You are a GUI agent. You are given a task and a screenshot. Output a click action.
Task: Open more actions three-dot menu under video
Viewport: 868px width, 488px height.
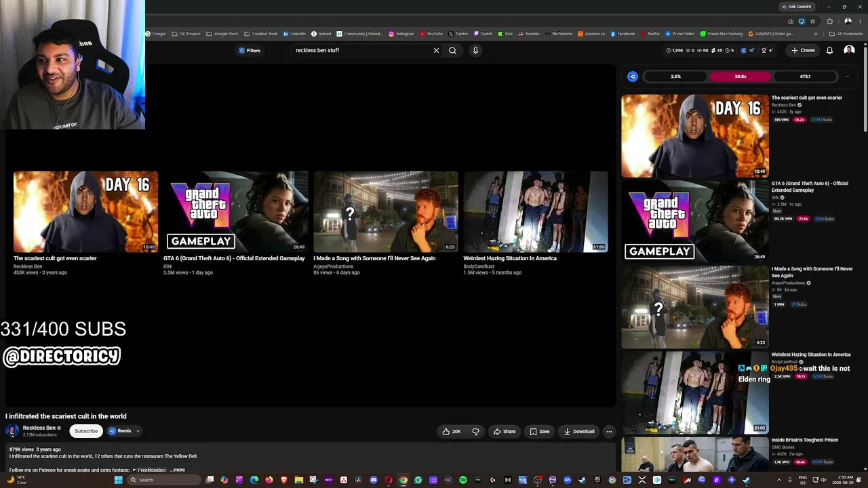pos(609,431)
